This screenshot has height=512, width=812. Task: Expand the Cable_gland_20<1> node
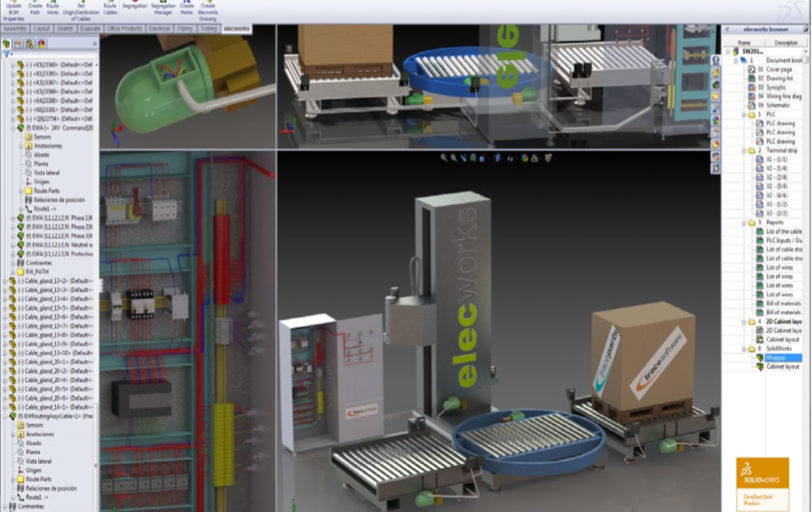click(5, 362)
